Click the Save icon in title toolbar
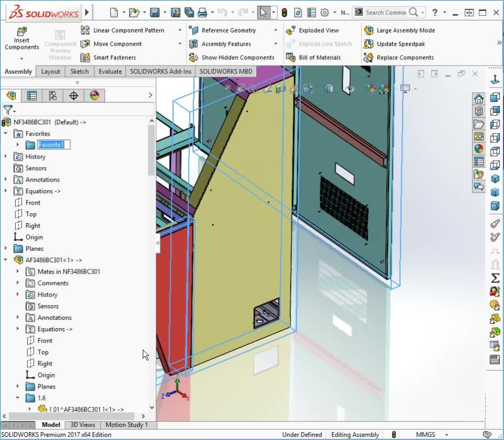This screenshot has height=440, width=504. [154, 13]
